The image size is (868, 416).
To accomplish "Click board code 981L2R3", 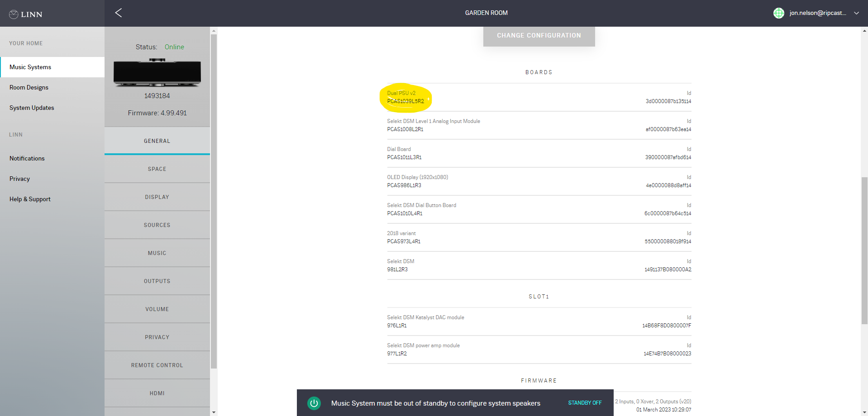I will pos(397,269).
